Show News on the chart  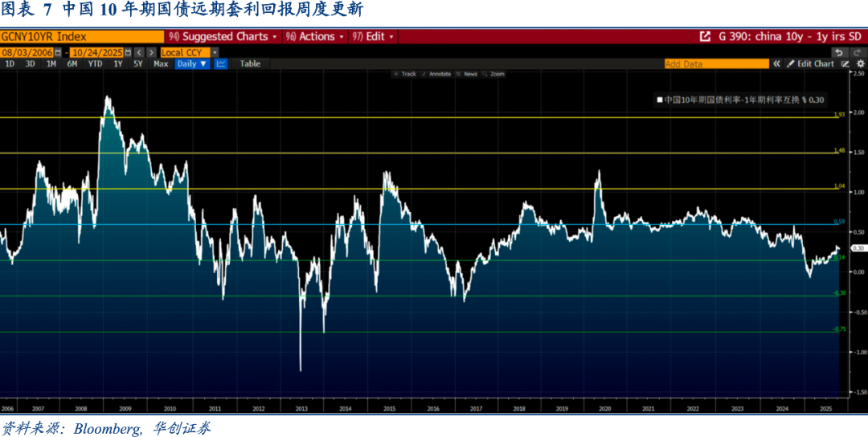467,74
